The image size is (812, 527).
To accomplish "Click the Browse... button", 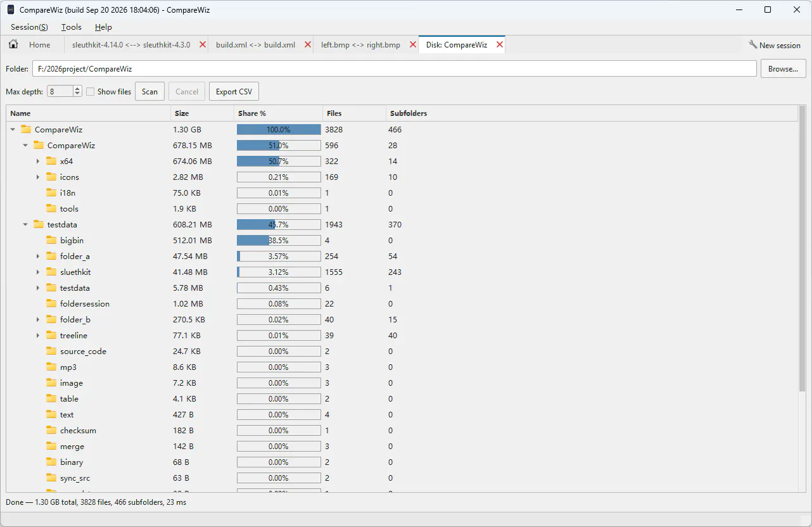I will click(x=783, y=68).
